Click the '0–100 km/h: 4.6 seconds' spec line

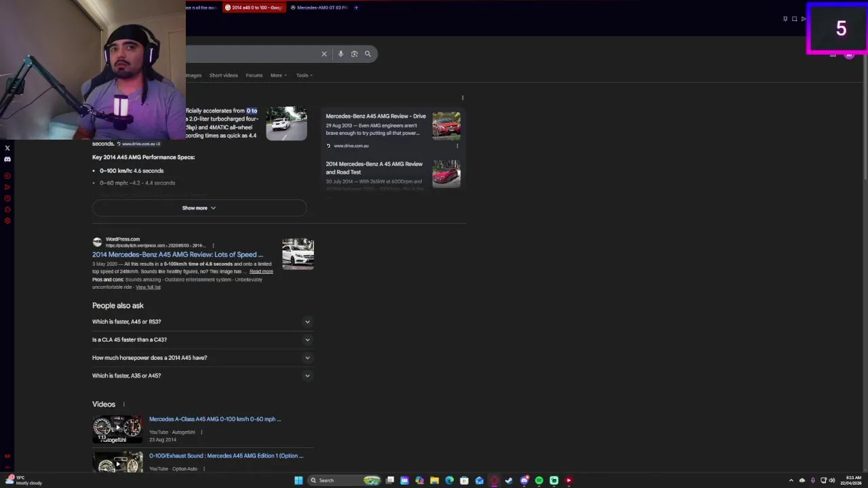(x=132, y=171)
